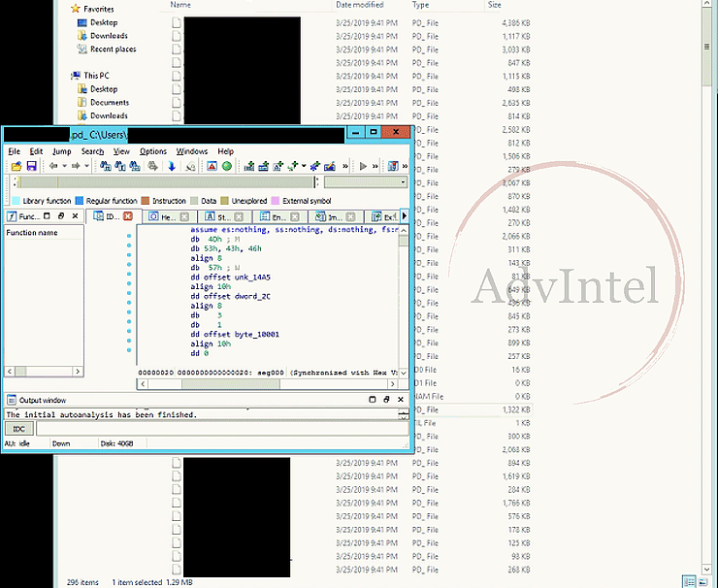Select This PC in Explorer navigation pane
Viewport: 718px width, 588px height.
[90, 76]
